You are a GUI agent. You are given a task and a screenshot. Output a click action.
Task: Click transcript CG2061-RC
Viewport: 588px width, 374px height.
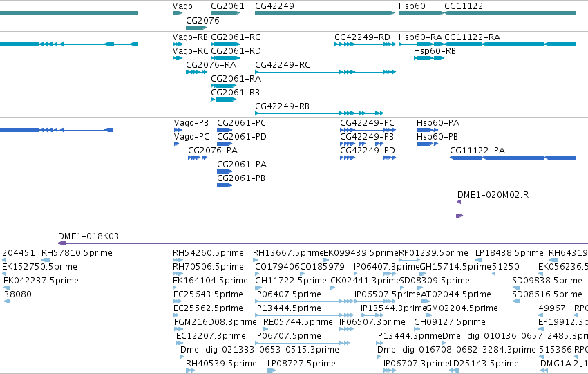236,37
